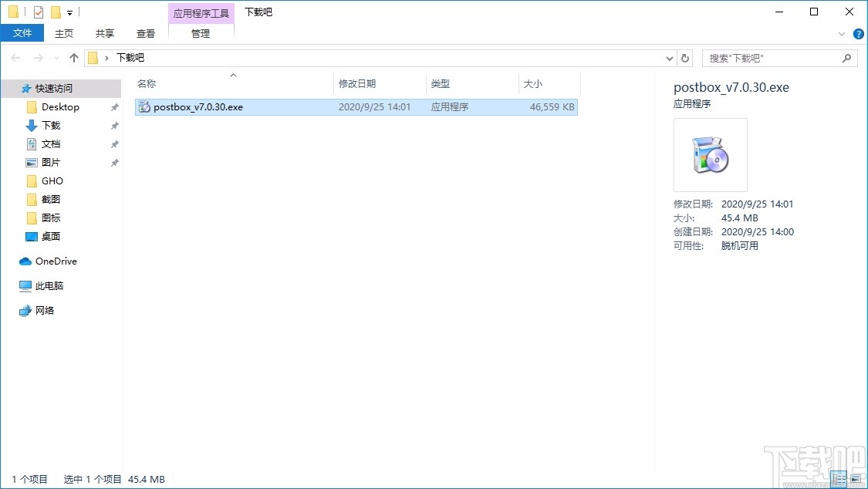The image size is (868, 489).
Task: Go forward with the forward arrow
Action: pyautogui.click(x=39, y=58)
